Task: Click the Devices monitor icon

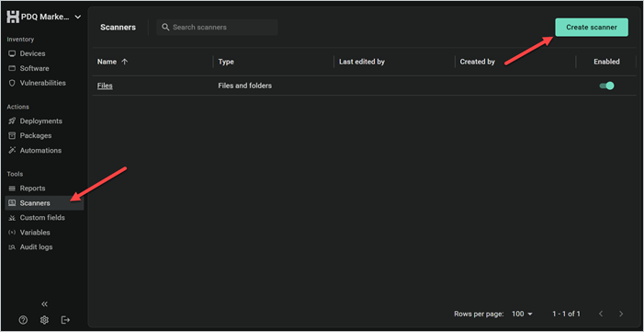Action: 12,54
